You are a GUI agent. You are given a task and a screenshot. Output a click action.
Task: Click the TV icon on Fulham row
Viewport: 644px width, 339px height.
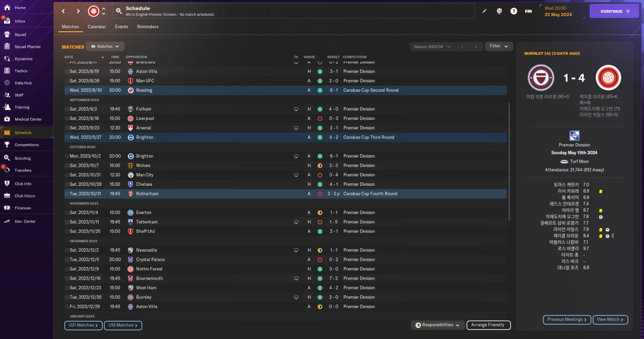tap(296, 109)
